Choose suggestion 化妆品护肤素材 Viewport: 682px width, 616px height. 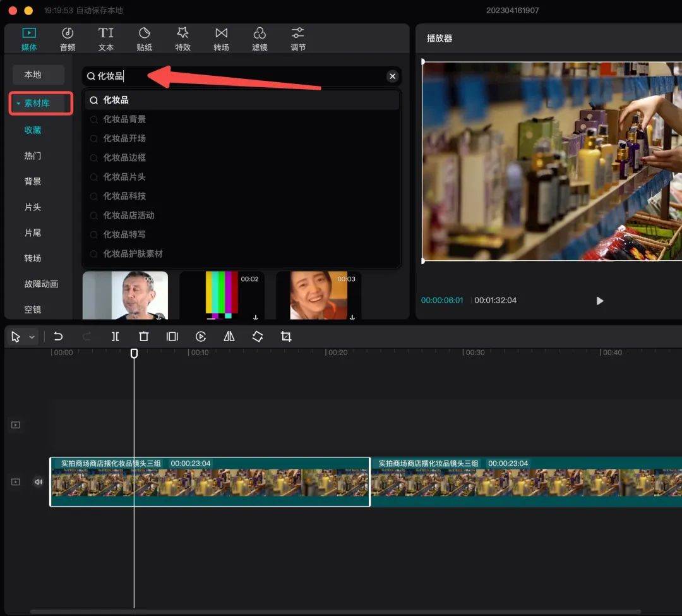tap(242, 253)
